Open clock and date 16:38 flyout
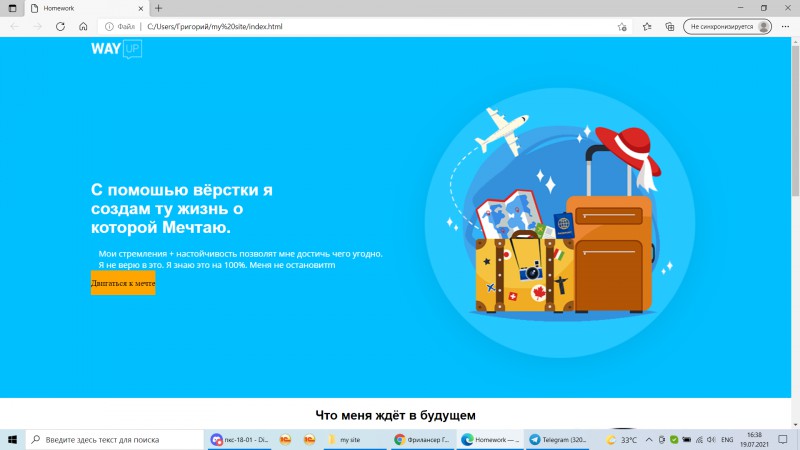 (754, 439)
